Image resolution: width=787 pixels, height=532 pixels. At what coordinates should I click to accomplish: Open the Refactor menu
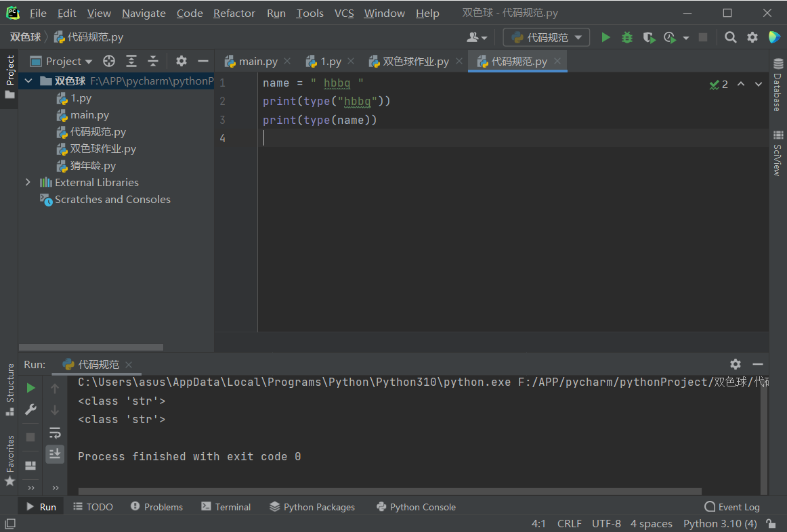pyautogui.click(x=234, y=13)
